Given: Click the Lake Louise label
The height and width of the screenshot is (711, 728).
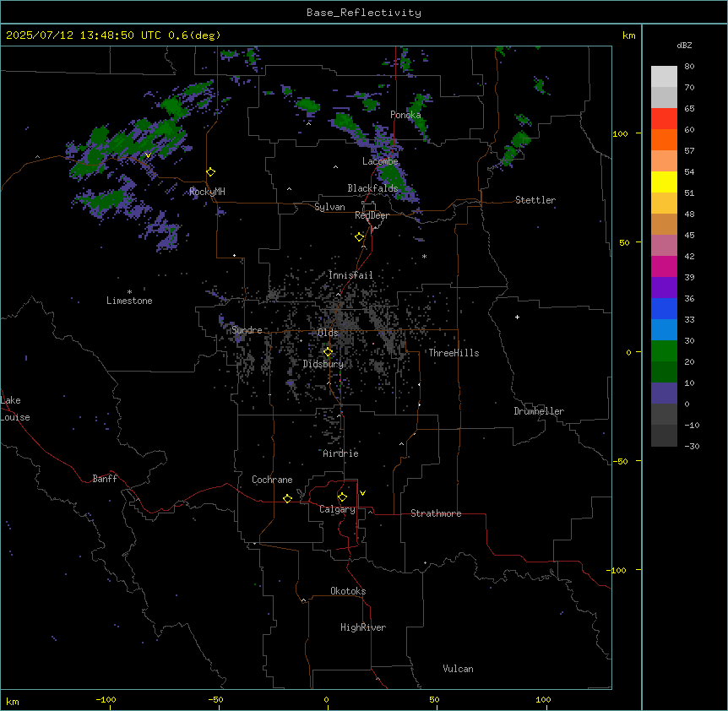Looking at the screenshot, I should 15,409.
